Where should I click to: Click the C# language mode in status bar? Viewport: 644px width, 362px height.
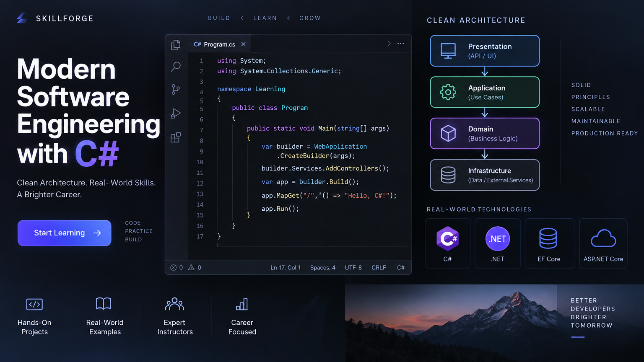tap(401, 267)
